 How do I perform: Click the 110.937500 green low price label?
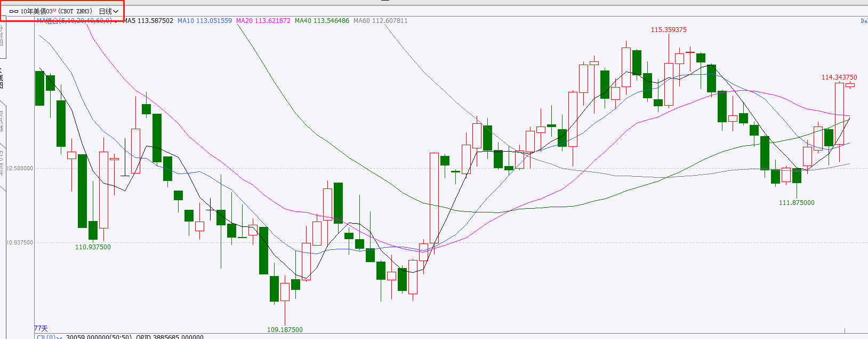(x=93, y=247)
